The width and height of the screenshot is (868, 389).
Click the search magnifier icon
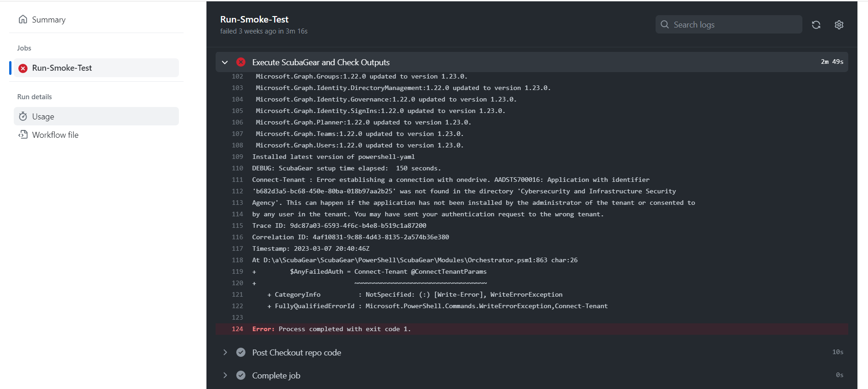(665, 24)
